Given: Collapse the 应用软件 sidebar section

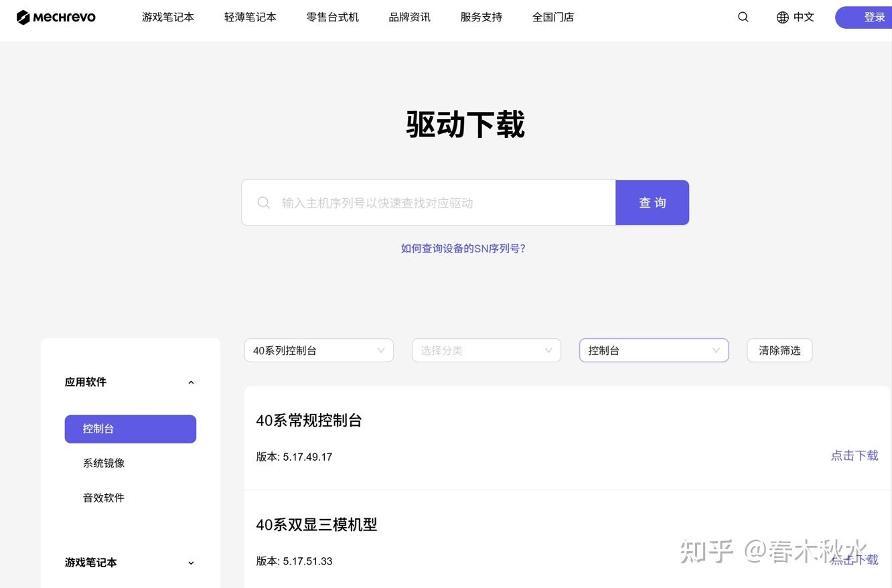Looking at the screenshot, I should tap(130, 382).
